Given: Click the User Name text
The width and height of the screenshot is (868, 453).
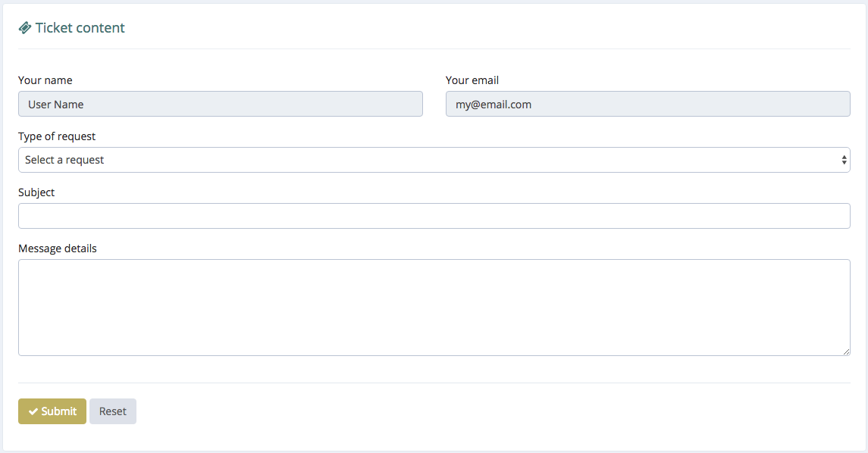Looking at the screenshot, I should pyautogui.click(x=56, y=105).
